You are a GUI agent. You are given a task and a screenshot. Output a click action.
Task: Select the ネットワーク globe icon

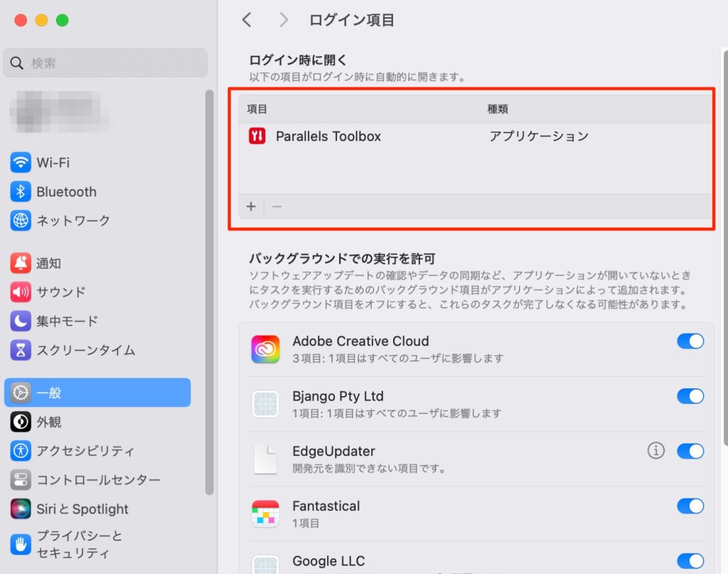click(x=21, y=220)
